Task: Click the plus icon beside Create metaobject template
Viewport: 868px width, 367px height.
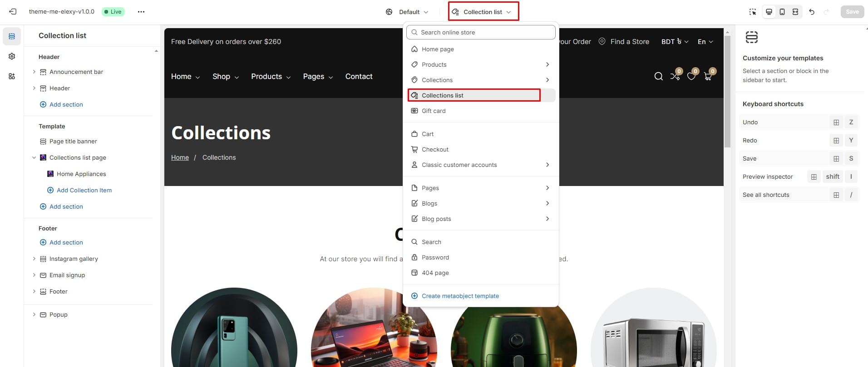Action: click(414, 296)
